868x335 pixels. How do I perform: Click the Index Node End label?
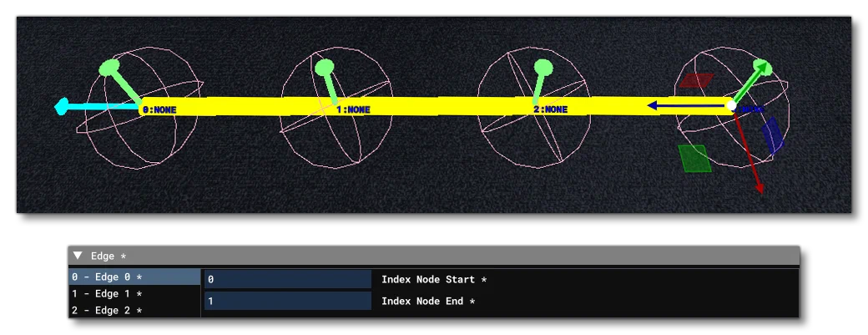428,302
